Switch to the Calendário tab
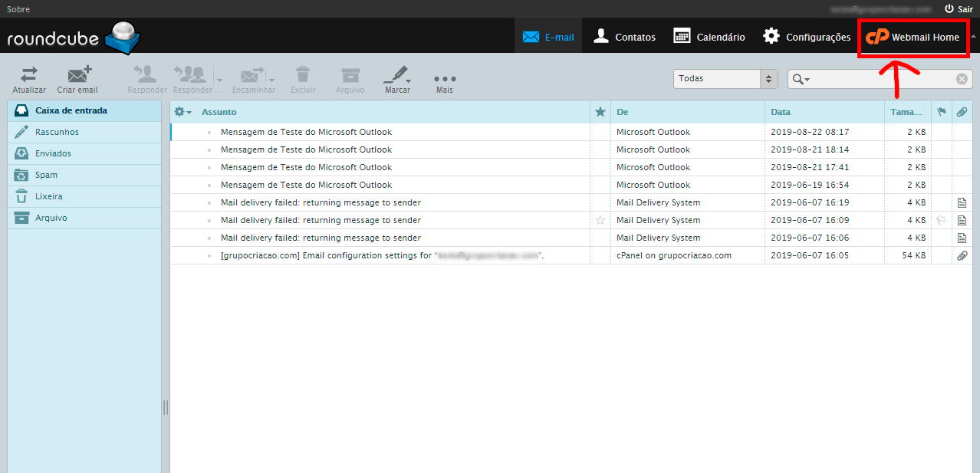Viewport: 980px width, 473px height. pos(709,37)
